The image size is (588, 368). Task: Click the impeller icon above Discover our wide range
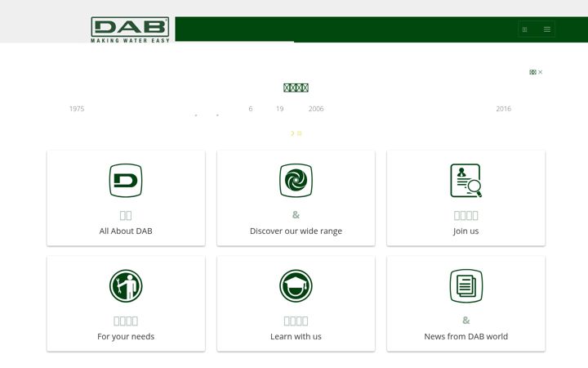point(296,180)
